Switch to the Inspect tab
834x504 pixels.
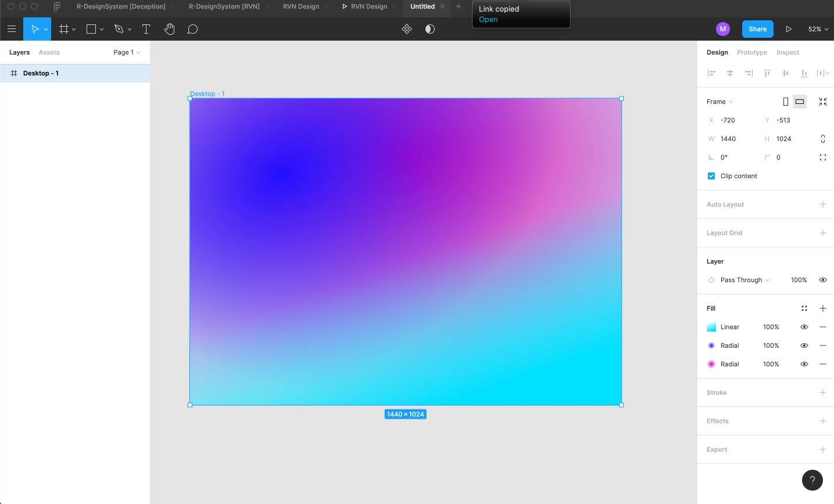tap(788, 52)
